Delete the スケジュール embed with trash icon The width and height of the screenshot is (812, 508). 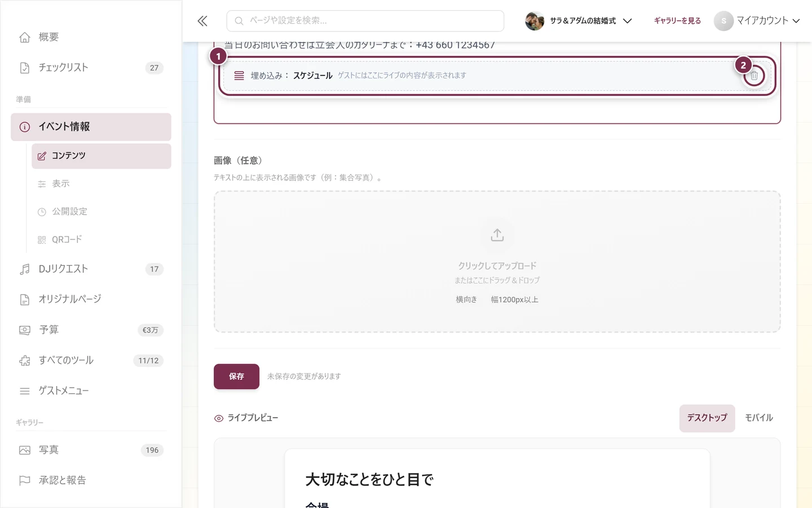click(x=754, y=76)
